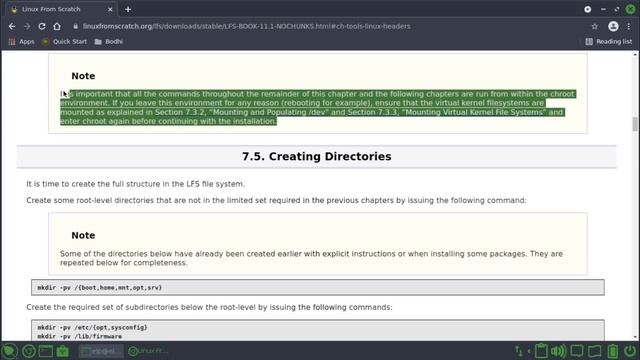Screen dimensions: 640x360
Task: Click the first highlighted Note heading
Action: click(83, 76)
